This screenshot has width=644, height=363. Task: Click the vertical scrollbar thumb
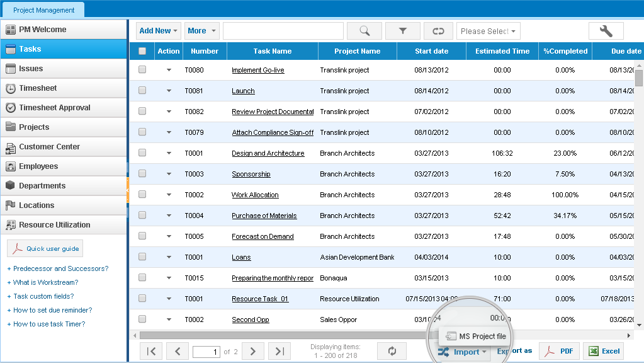click(639, 78)
